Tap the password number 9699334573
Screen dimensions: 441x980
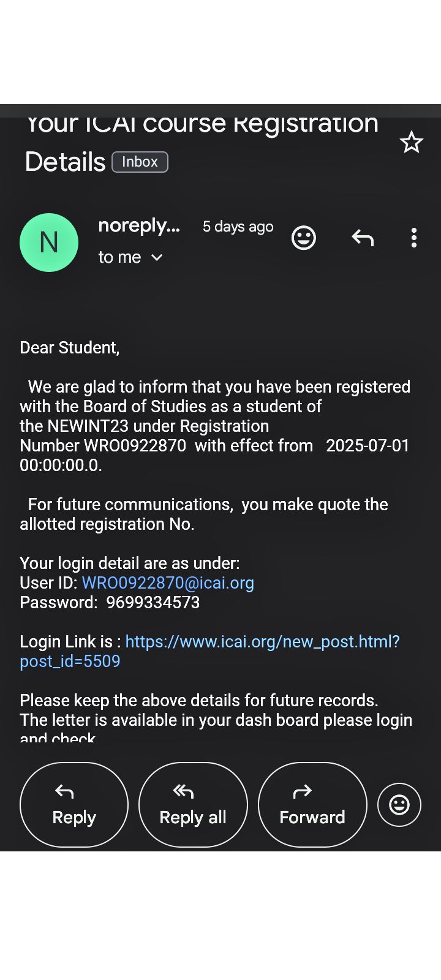[x=153, y=602]
